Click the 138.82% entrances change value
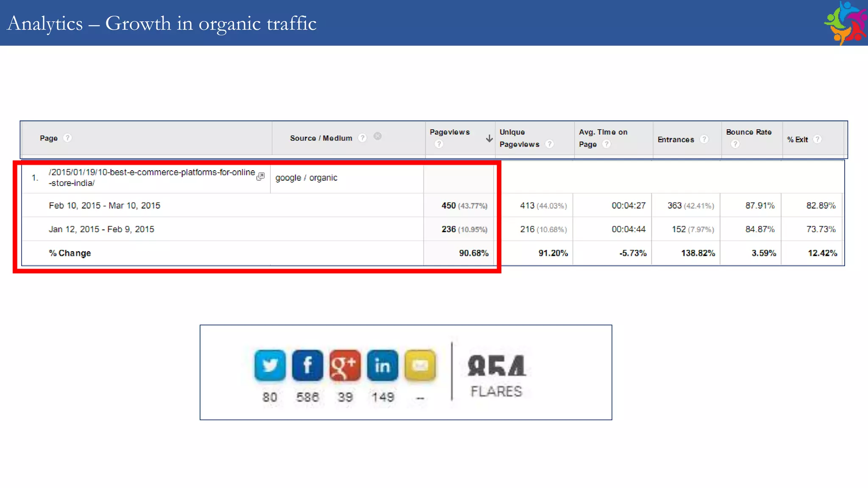 tap(698, 253)
